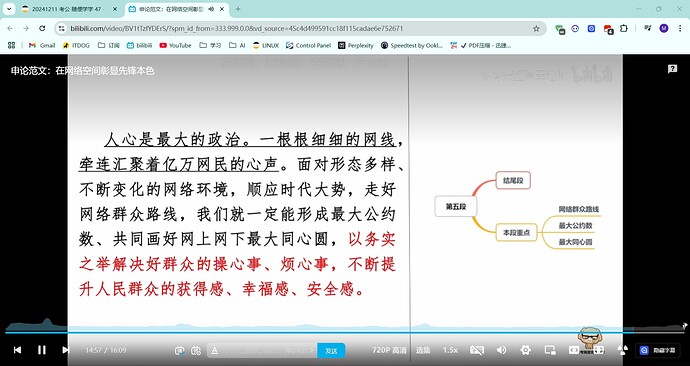This screenshot has height=366, width=690.
Task: Enable picture-in-picture mode
Action: click(x=550, y=350)
